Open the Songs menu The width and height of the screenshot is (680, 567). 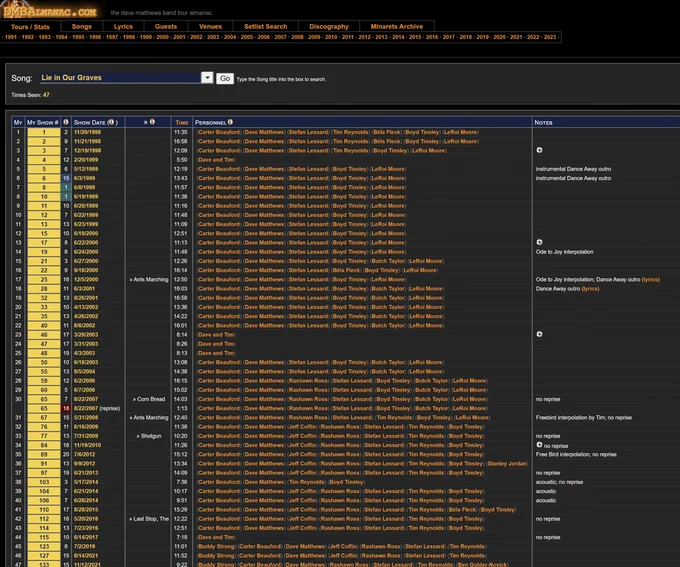(82, 26)
